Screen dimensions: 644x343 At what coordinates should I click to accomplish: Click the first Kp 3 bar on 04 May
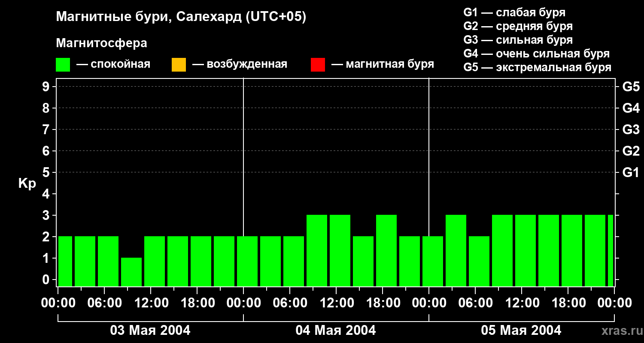317,250
